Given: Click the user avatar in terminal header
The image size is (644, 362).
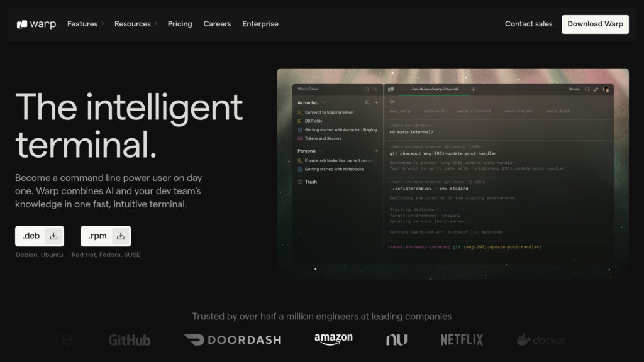Looking at the screenshot, I should (606, 89).
